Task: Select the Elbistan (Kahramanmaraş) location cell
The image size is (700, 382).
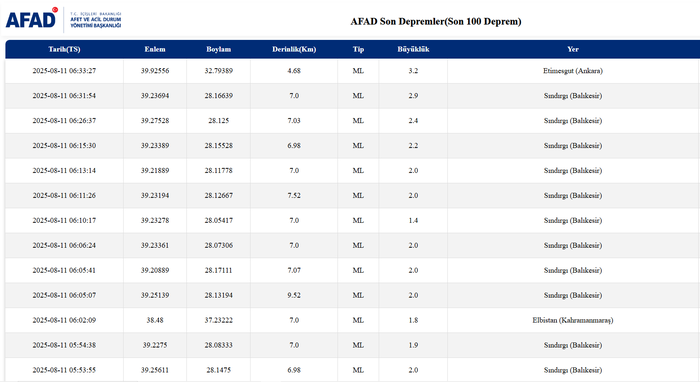Action: point(573,320)
